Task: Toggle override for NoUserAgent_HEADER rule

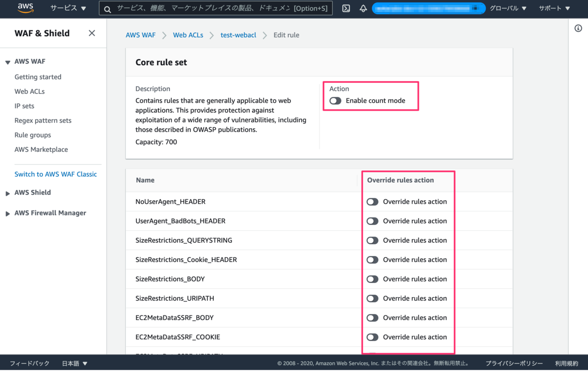Action: point(372,202)
